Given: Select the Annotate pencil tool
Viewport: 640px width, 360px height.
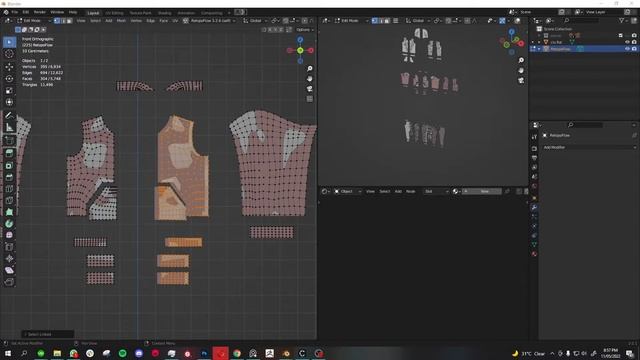Looking at the screenshot, I should 9,116.
